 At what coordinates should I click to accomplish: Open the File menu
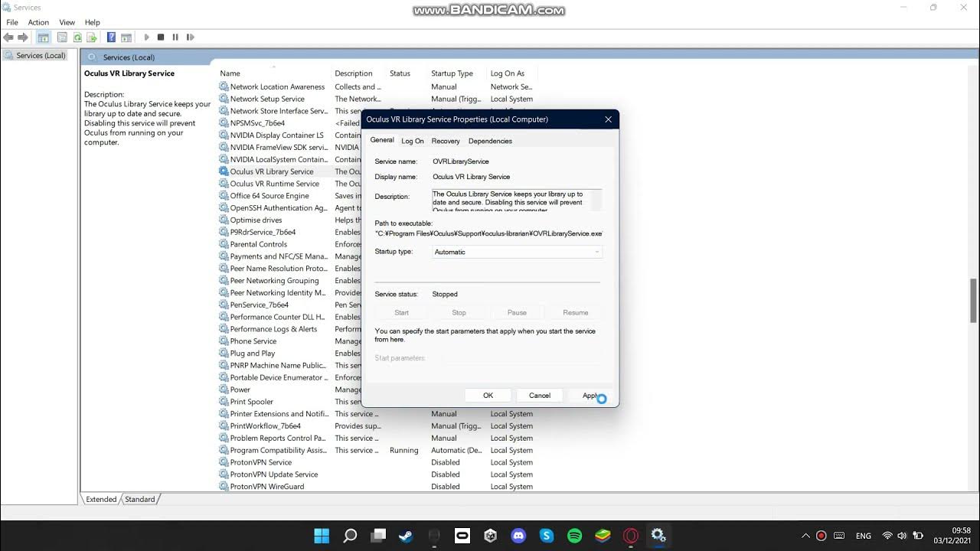(x=12, y=22)
